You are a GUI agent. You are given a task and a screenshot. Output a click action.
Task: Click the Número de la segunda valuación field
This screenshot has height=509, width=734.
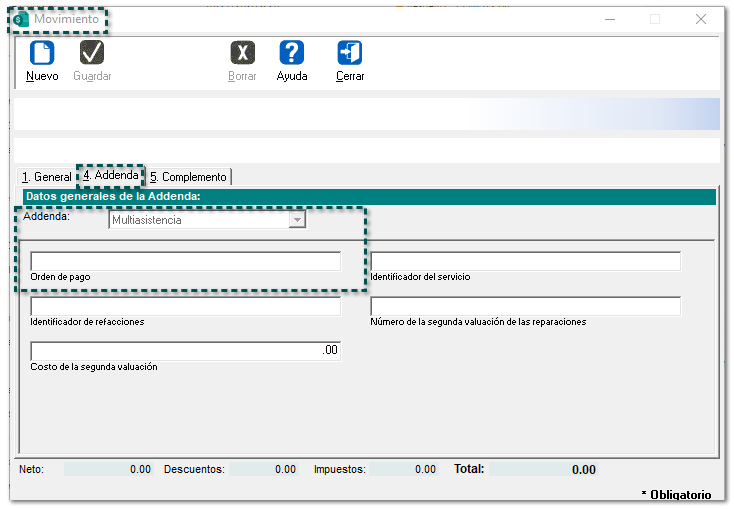click(525, 306)
